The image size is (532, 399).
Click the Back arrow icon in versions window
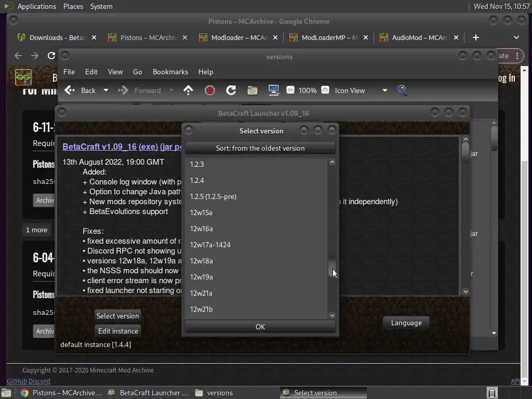coord(70,90)
